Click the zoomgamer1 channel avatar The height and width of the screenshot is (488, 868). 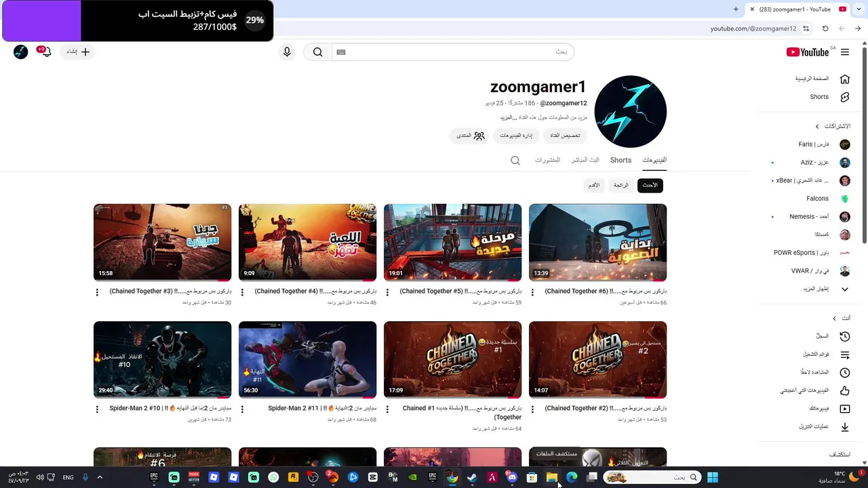(x=631, y=112)
